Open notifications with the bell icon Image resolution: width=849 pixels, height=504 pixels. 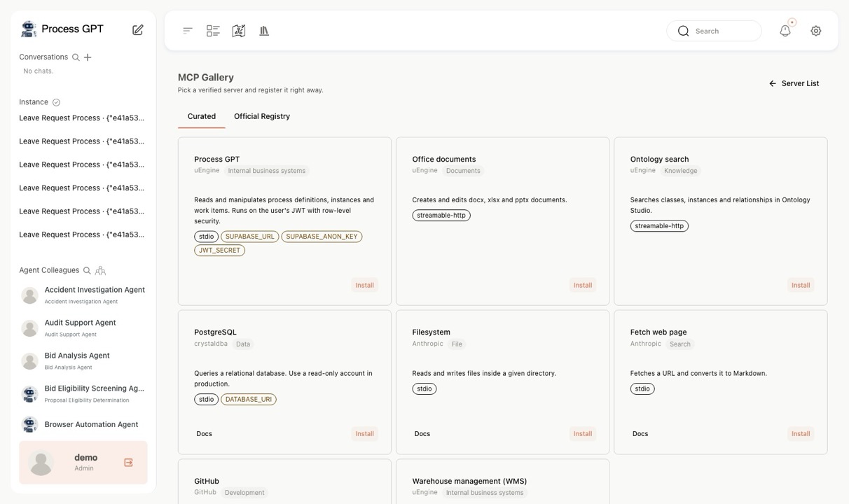[785, 31]
